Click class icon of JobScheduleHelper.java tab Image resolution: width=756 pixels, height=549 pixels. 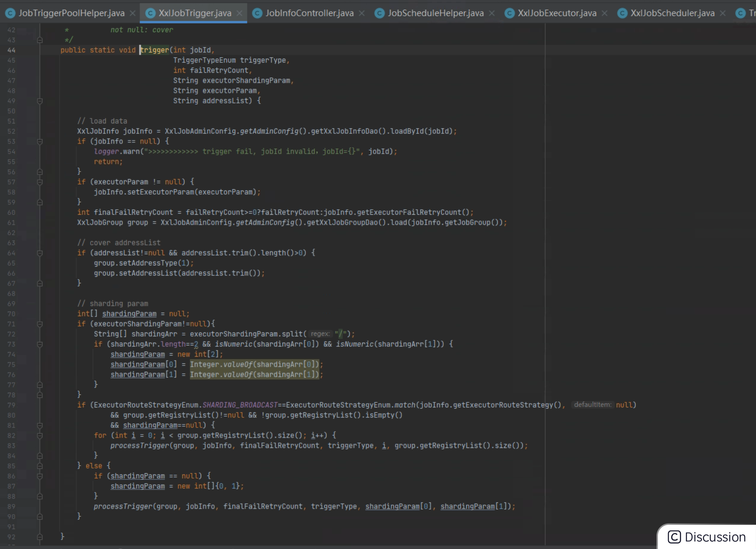[380, 13]
